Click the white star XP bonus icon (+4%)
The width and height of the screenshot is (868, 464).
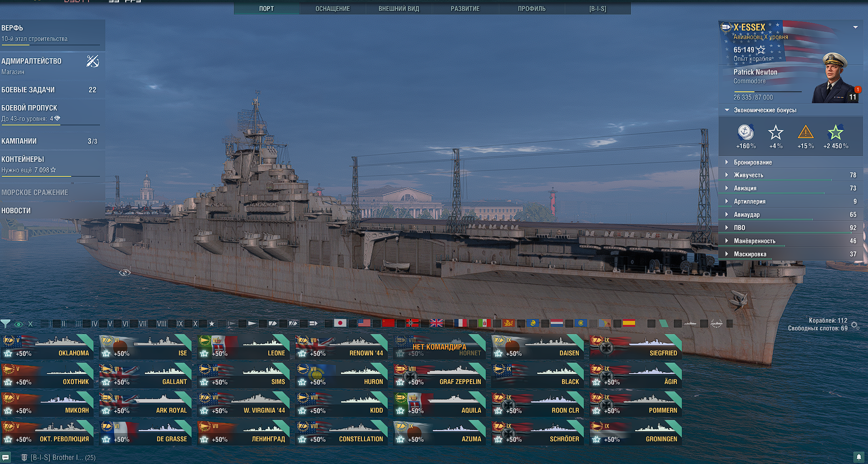pyautogui.click(x=776, y=133)
